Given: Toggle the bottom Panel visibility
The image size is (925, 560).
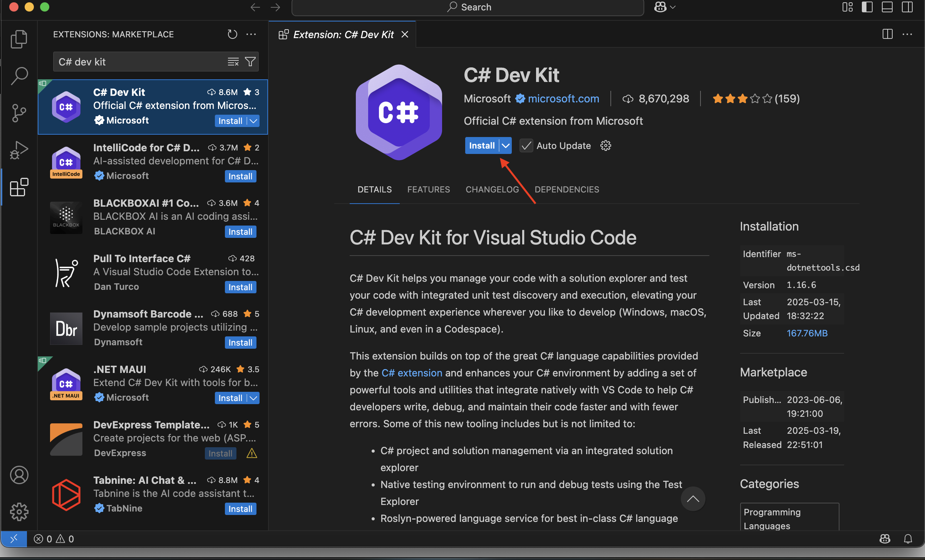Looking at the screenshot, I should (x=887, y=7).
